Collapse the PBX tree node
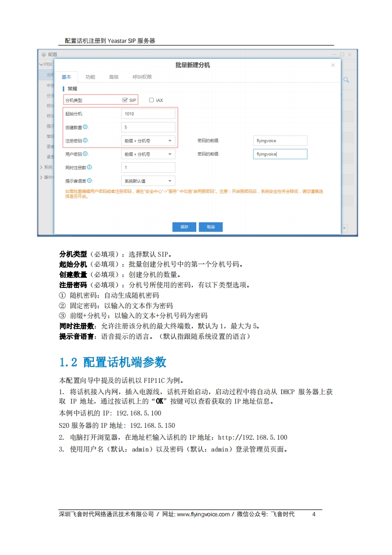 click(x=41, y=64)
